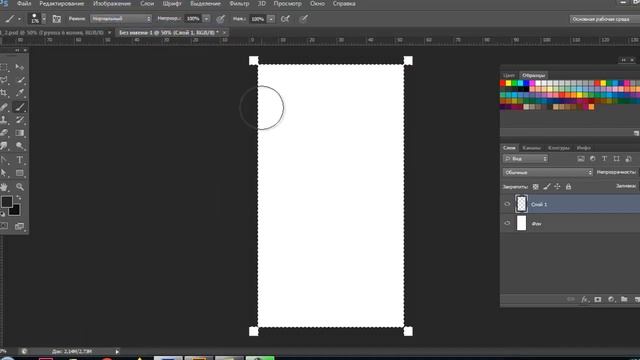Viewport: 640px width, 360px height.
Task: Select the Gradient tool
Action: coord(20,133)
